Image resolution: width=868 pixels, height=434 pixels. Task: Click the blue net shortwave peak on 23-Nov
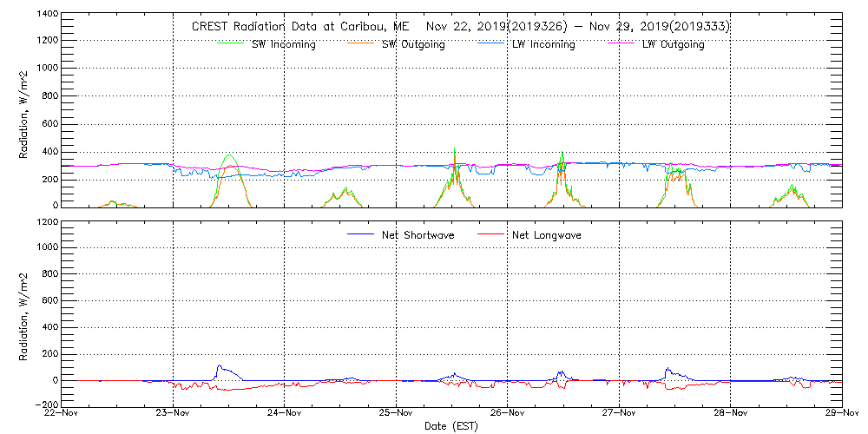tap(220, 365)
